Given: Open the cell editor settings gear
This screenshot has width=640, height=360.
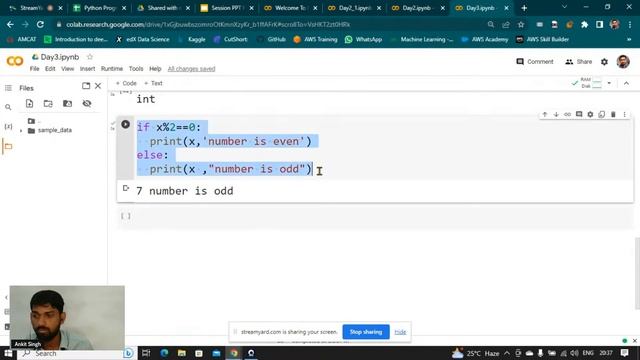Looking at the screenshot, I should click(590, 115).
